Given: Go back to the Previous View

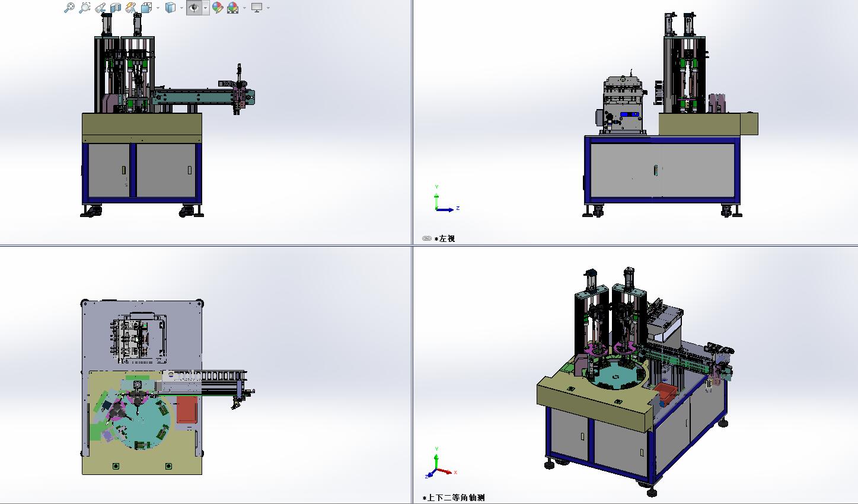Looking at the screenshot, I should [x=100, y=8].
